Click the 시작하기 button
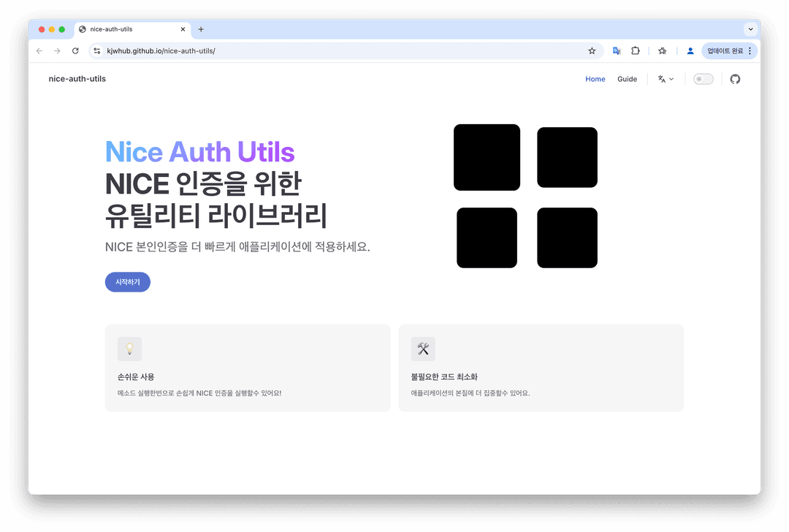 point(128,282)
